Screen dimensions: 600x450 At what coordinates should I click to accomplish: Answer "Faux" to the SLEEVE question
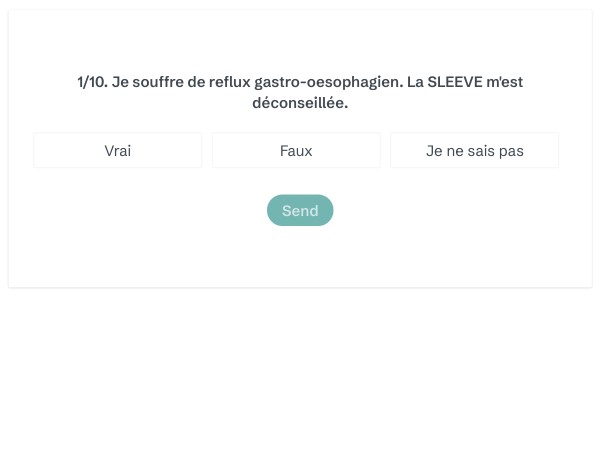tap(296, 151)
